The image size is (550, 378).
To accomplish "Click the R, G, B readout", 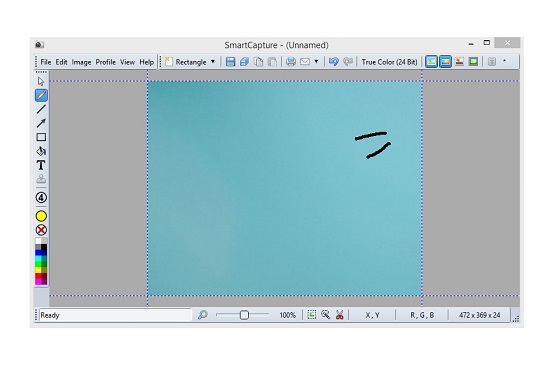I will point(422,315).
